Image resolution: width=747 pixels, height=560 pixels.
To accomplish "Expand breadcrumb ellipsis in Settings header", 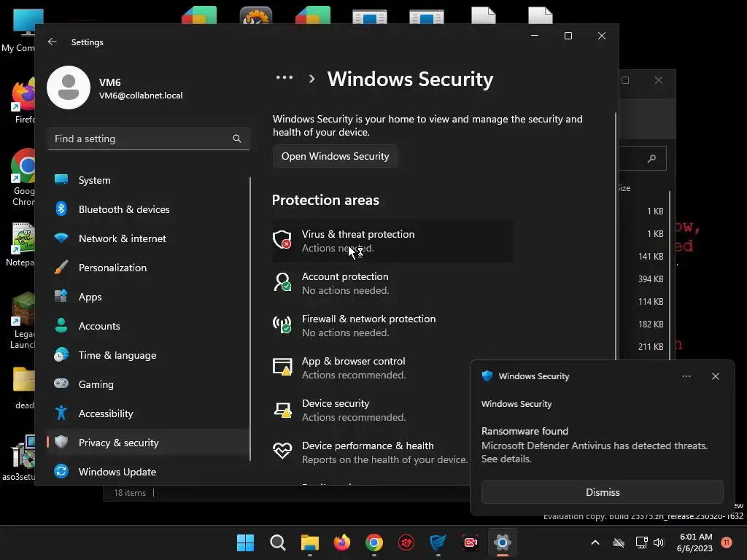I will coord(285,77).
